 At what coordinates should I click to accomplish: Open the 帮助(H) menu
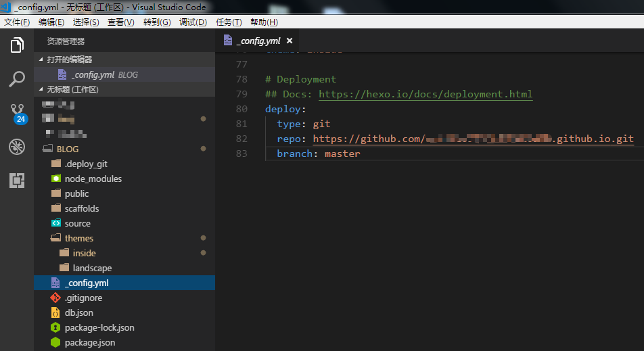pos(264,22)
